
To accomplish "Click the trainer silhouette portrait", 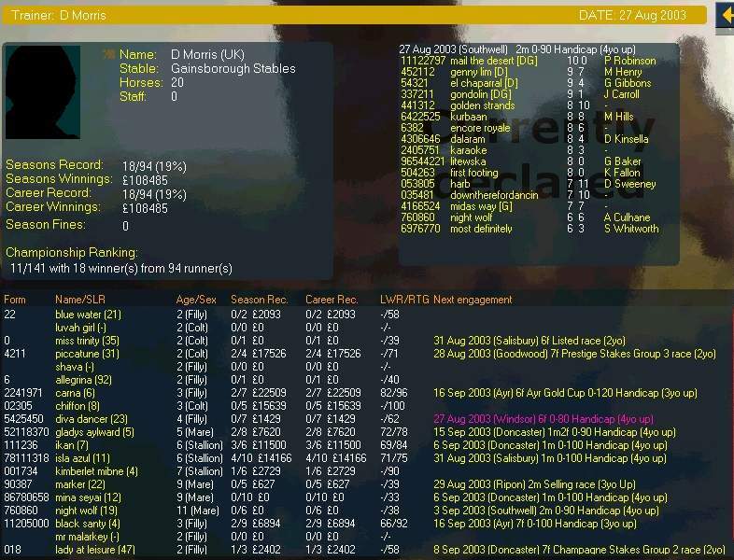I will pos(42,92).
